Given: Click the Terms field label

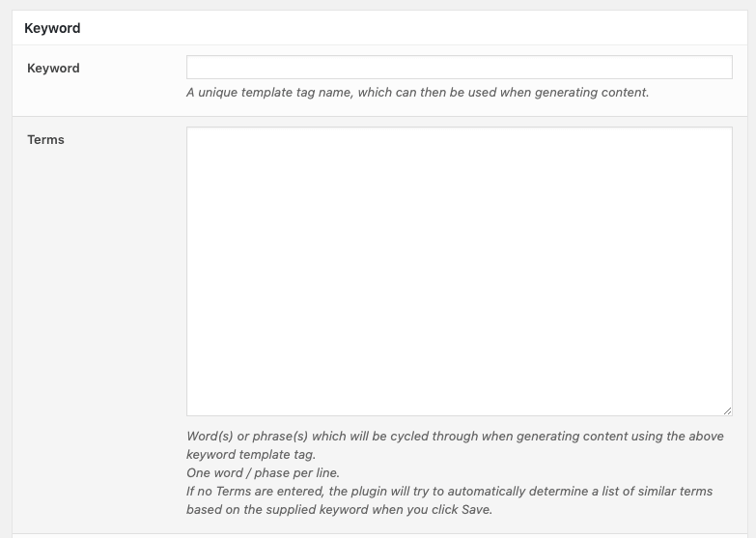Looking at the screenshot, I should (x=45, y=140).
